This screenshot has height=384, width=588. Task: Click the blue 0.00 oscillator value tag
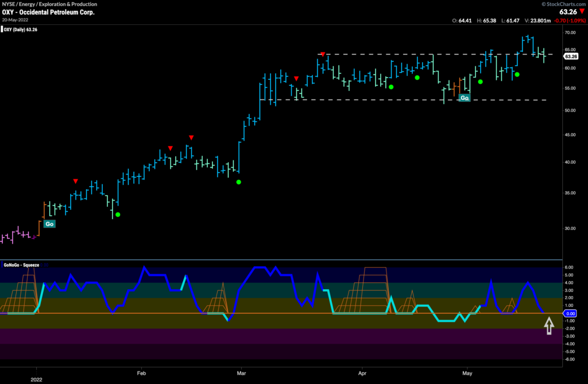point(570,313)
